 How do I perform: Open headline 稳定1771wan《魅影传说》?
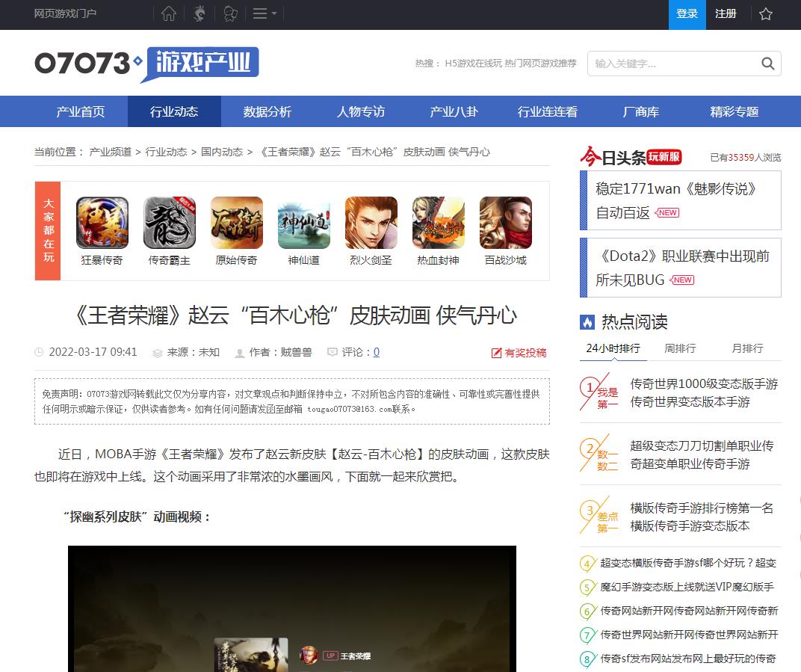[675, 200]
